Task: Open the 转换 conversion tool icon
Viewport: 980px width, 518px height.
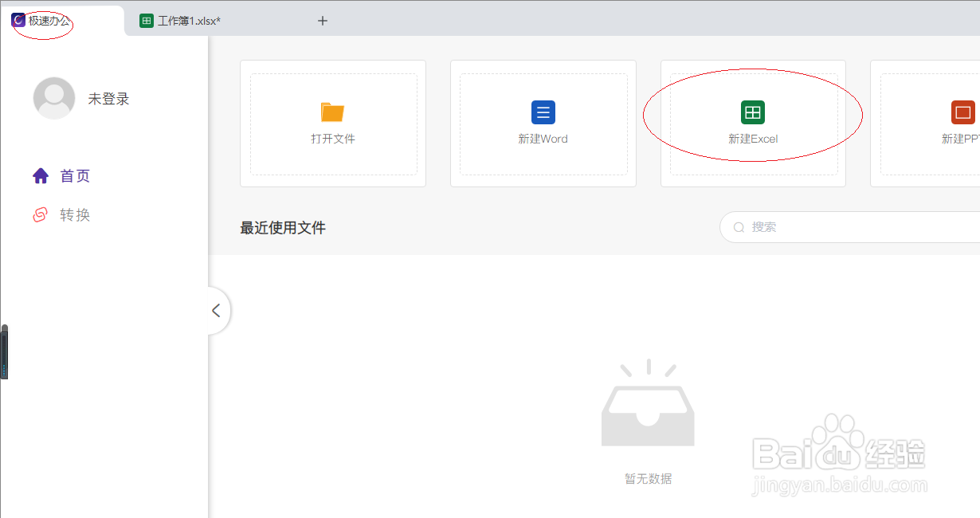Action: 41,214
